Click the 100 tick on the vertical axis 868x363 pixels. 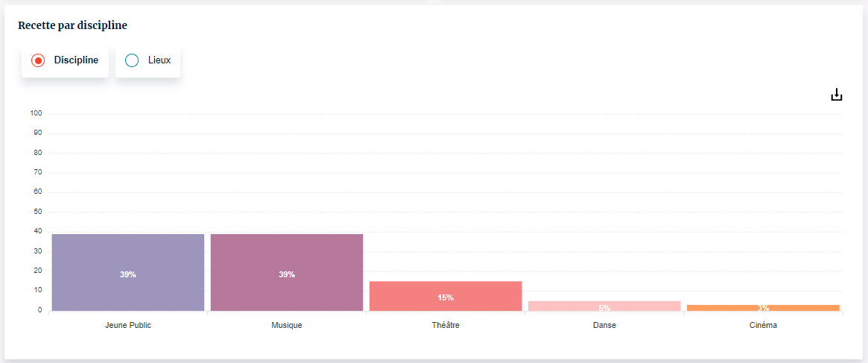click(x=36, y=113)
